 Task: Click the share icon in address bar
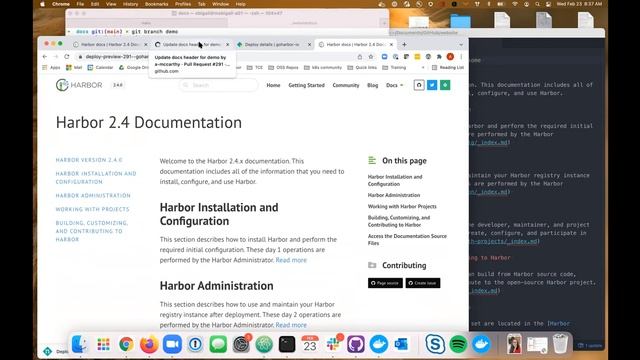360,57
